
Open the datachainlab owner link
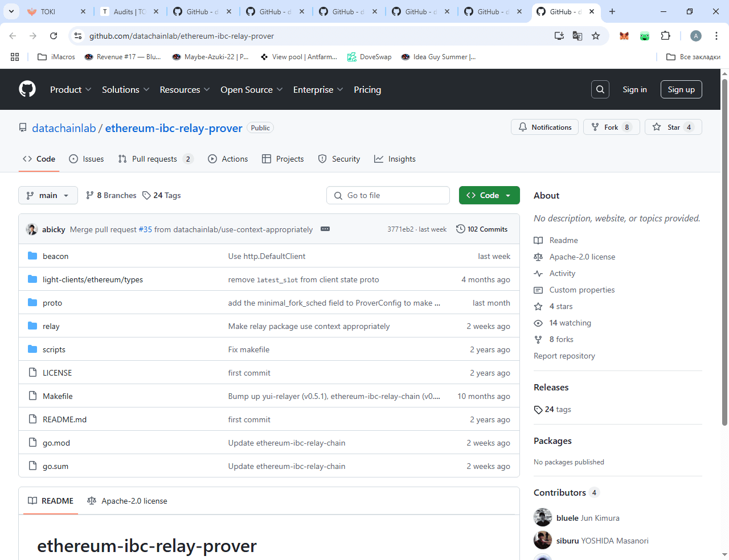pos(64,128)
